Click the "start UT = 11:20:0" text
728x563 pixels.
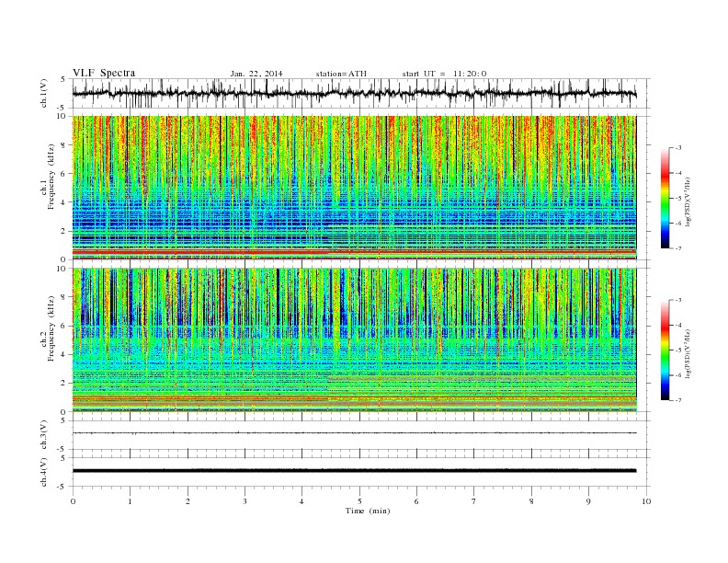[444, 74]
